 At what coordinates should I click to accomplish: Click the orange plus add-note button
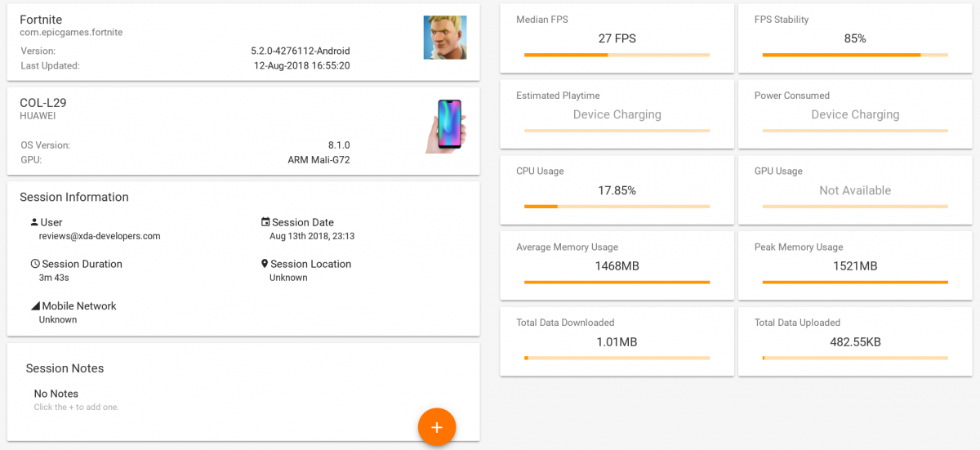pyautogui.click(x=436, y=427)
